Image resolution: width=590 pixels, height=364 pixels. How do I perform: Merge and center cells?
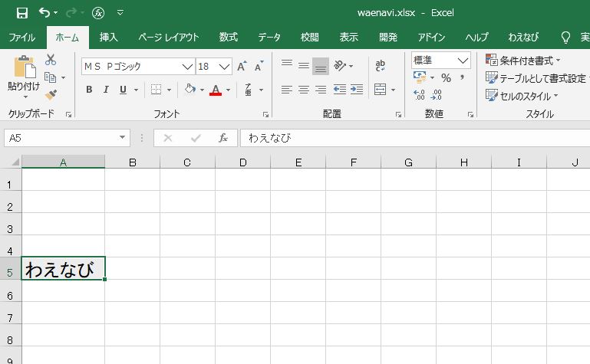pos(380,90)
